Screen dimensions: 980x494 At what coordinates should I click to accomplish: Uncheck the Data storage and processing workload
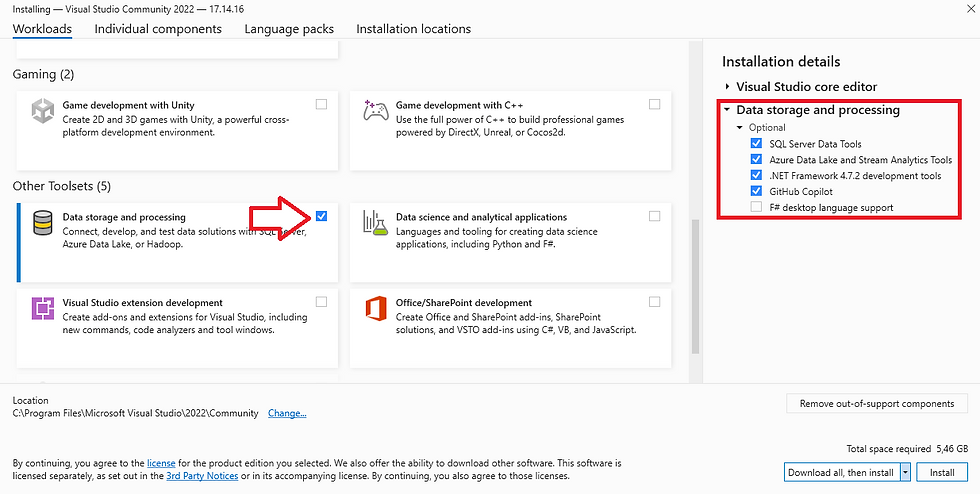click(321, 216)
